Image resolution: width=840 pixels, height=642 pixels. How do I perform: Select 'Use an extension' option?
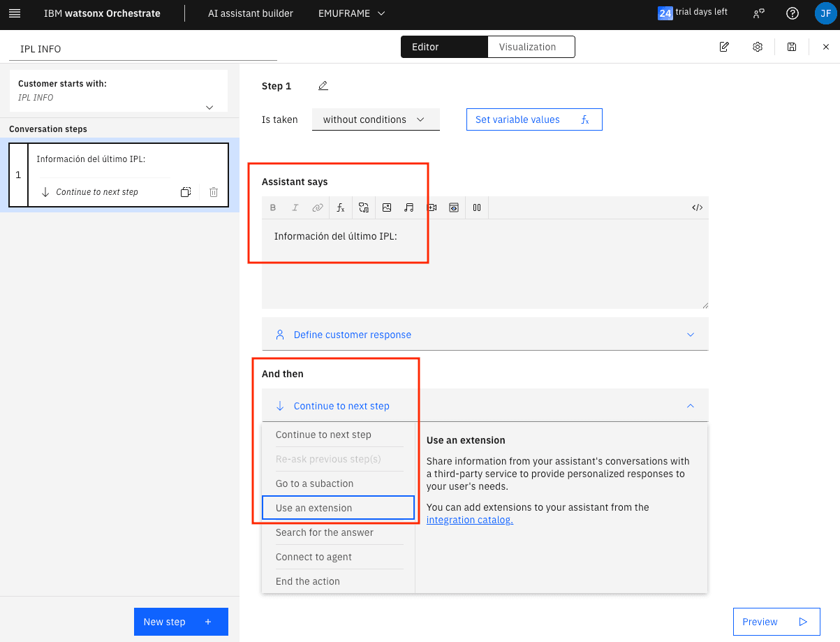tap(338, 508)
